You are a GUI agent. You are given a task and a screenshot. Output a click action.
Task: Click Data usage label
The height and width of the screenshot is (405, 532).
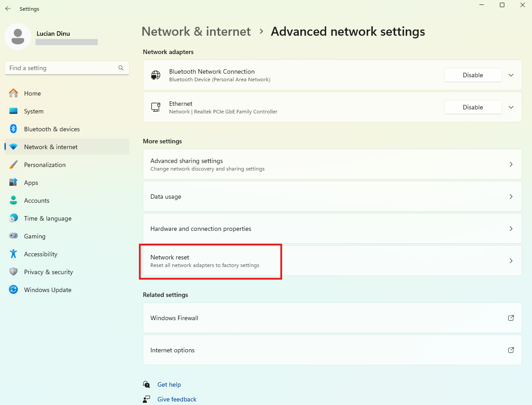[x=166, y=196]
